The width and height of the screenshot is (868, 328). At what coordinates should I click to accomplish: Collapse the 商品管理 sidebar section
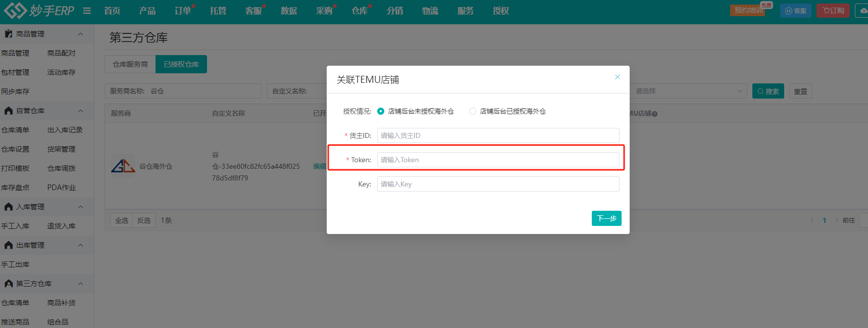80,34
